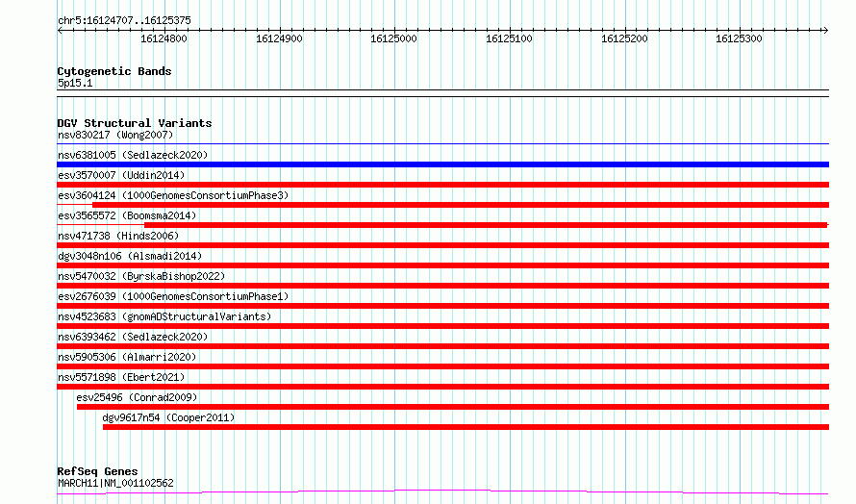The image size is (856, 504).
Task: Open the nsv471738 (Hinds2006) variant
Action: (x=118, y=236)
